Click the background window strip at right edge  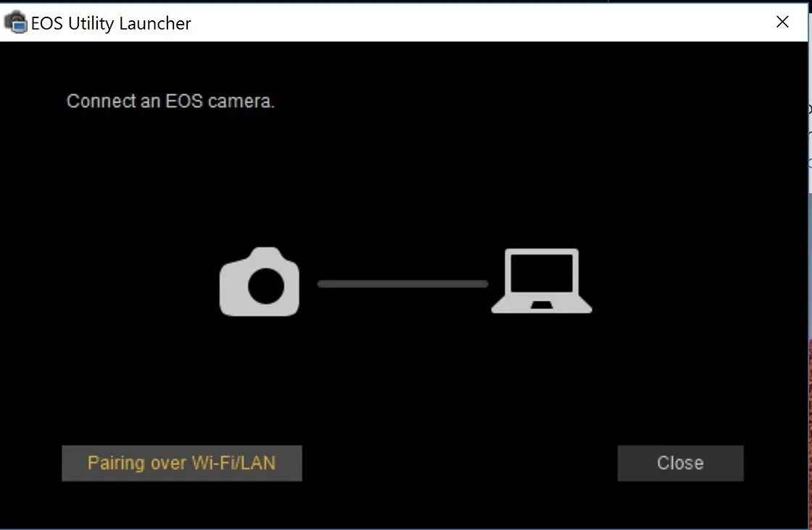(809, 259)
